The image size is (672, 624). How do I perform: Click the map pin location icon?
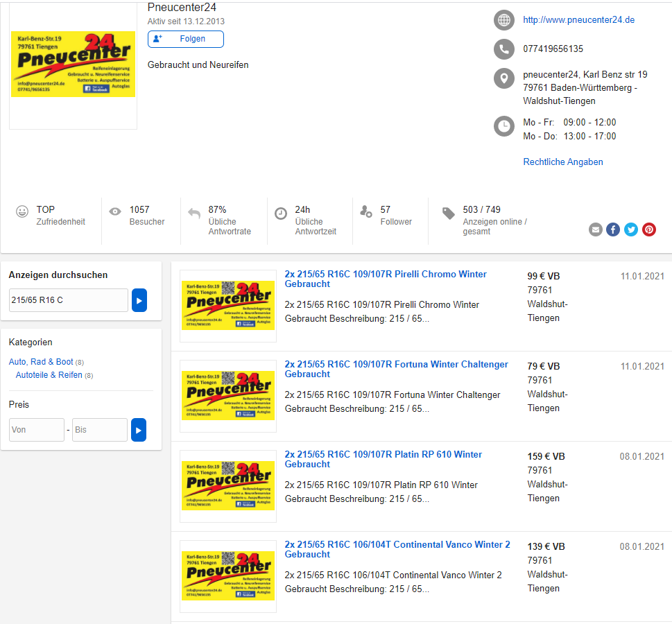(x=504, y=78)
